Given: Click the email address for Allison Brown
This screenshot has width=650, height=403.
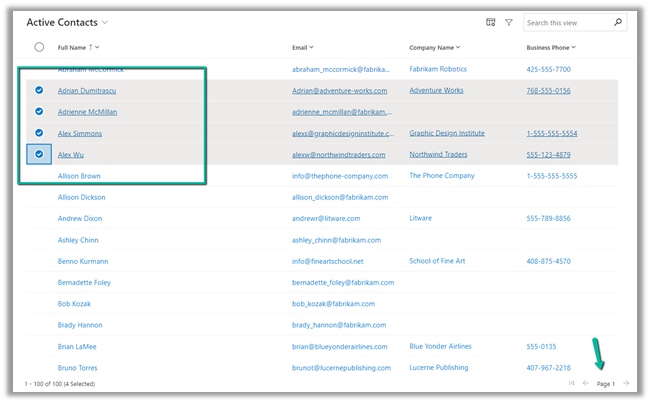Looking at the screenshot, I should tap(334, 176).
